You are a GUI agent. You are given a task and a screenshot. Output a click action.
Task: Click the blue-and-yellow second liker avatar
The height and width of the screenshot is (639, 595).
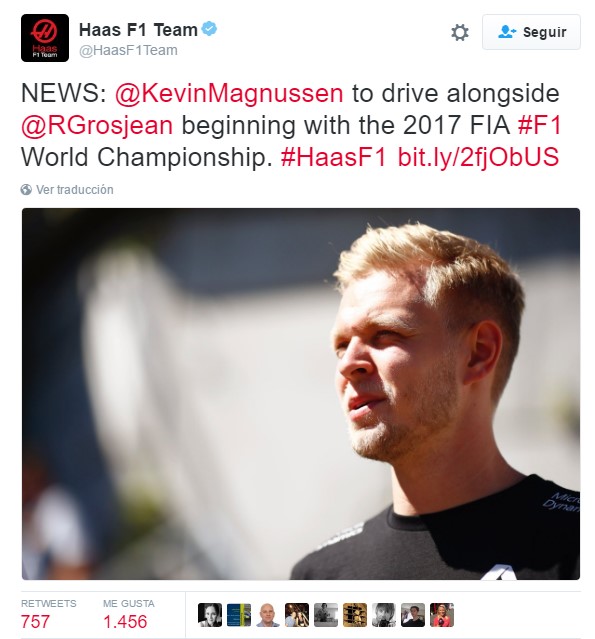(239, 615)
